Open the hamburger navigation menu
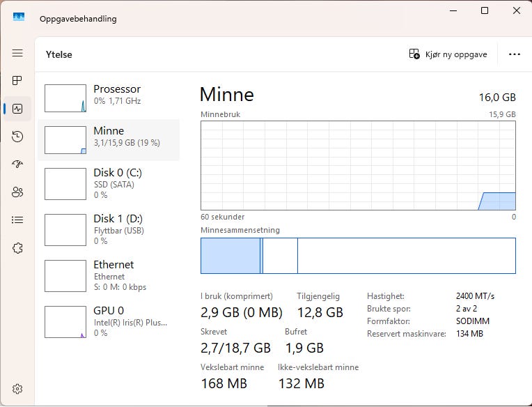 click(x=17, y=53)
